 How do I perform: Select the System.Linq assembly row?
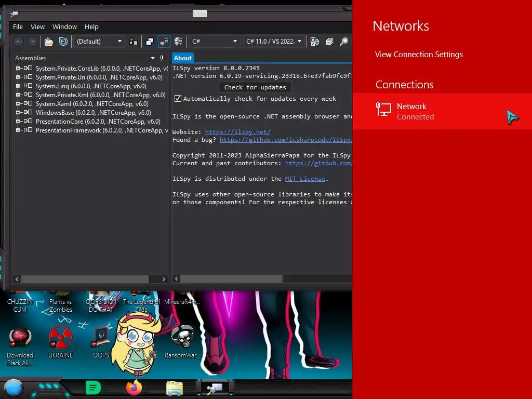click(x=91, y=86)
